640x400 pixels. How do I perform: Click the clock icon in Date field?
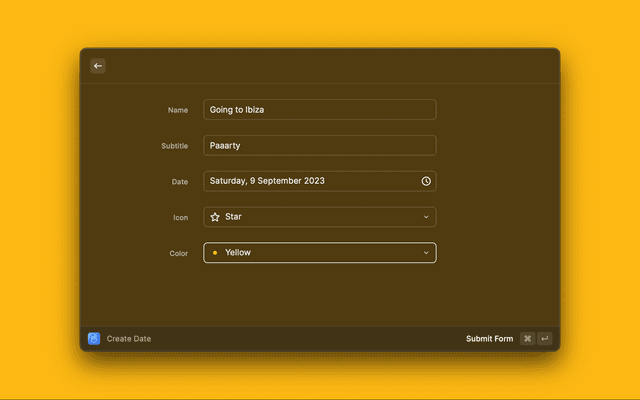[x=426, y=181]
